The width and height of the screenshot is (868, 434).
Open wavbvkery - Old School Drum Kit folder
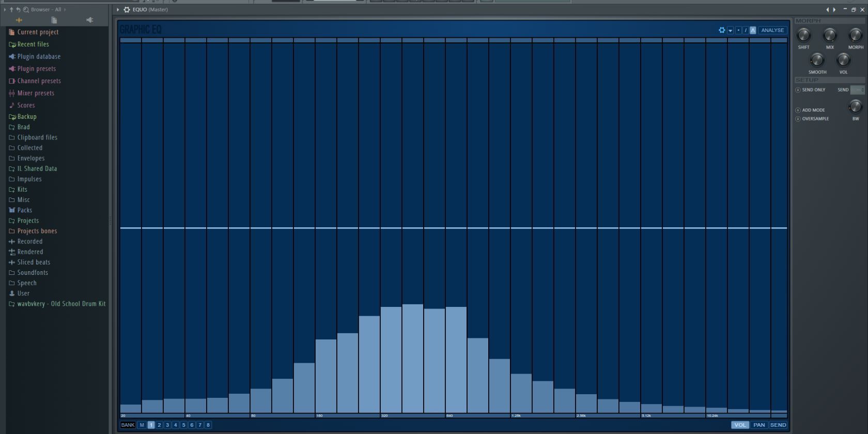57,304
